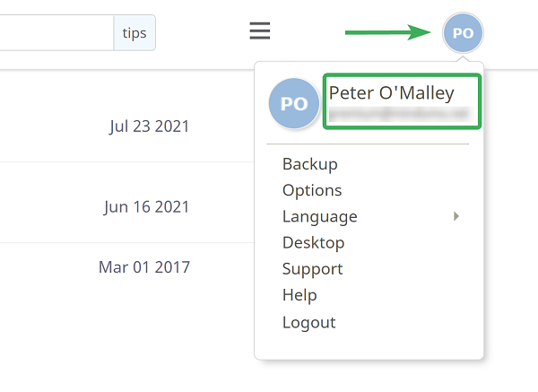Click Peter O'Malley name
Image resolution: width=538 pixels, height=392 pixels.
(x=392, y=92)
